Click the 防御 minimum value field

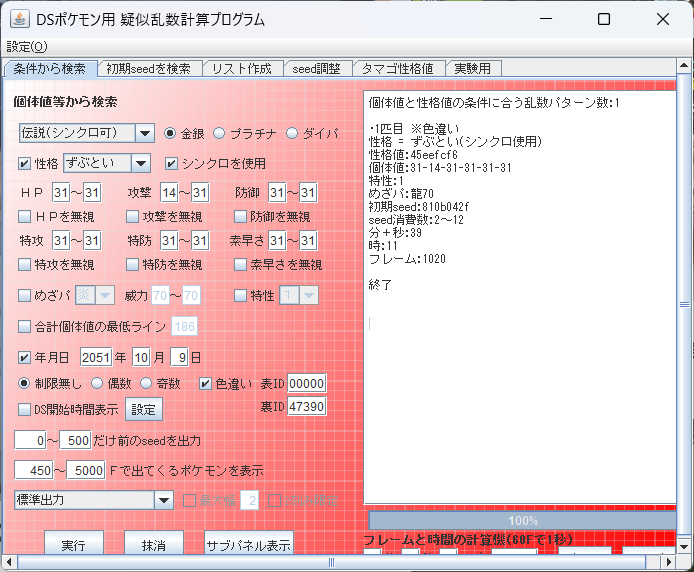pos(277,193)
